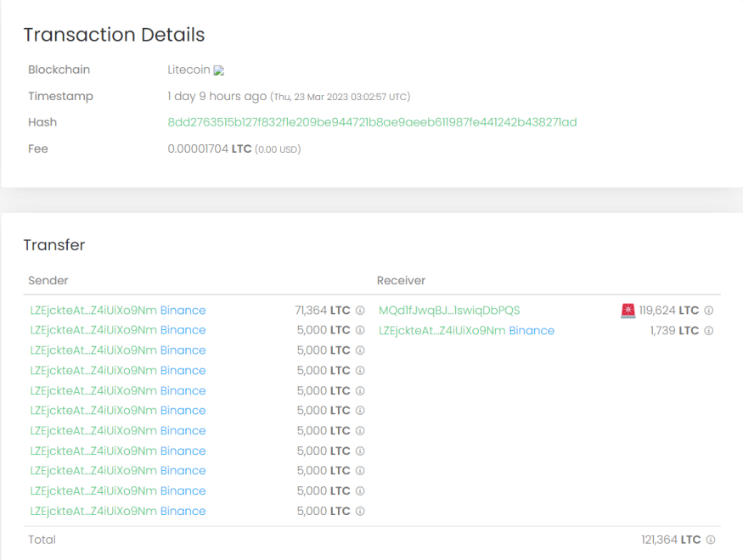
Task: Click the Binance label on the first sender row
Action: point(183,310)
